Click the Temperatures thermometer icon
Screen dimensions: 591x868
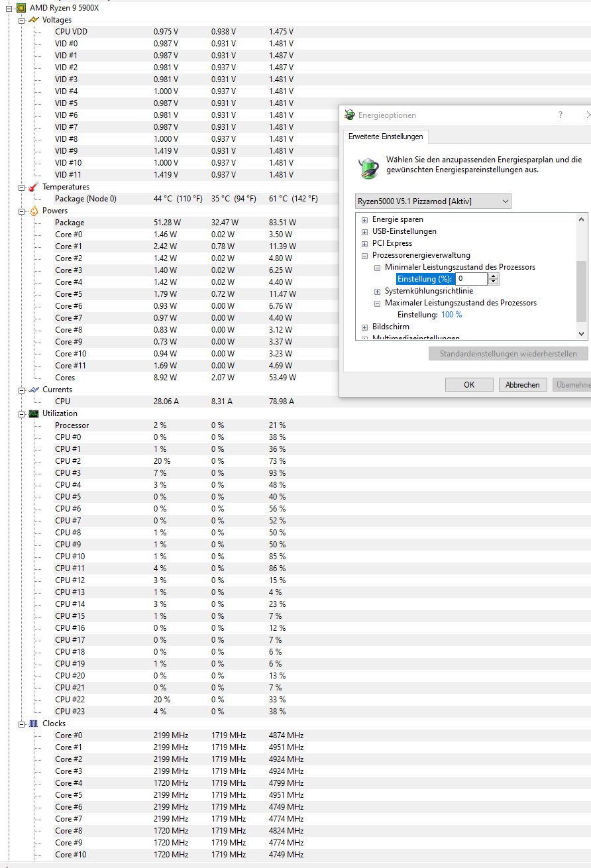[34, 187]
